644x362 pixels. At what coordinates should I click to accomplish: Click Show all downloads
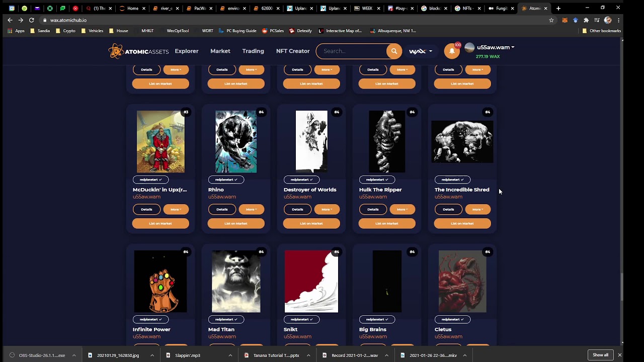(x=600, y=355)
